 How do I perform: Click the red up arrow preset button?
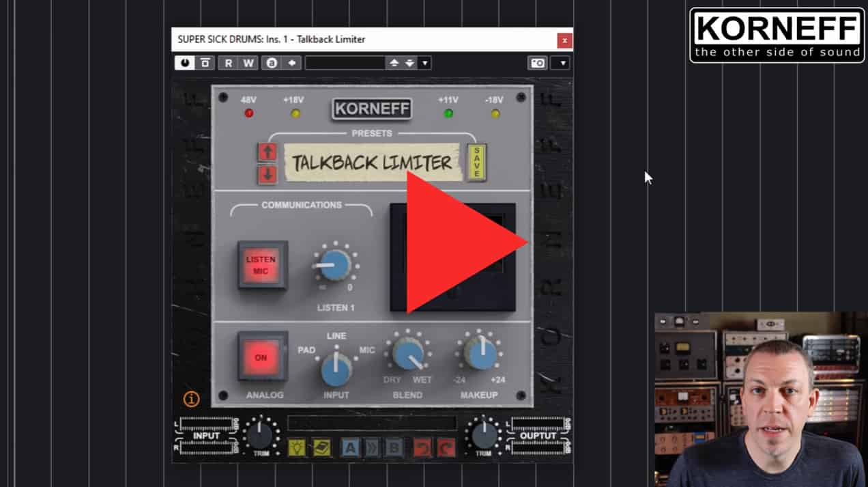(267, 152)
